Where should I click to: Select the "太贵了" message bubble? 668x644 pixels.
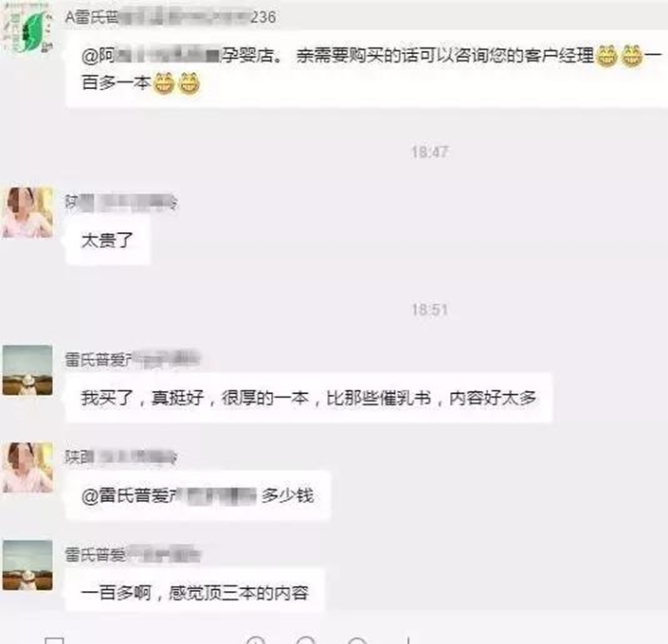pyautogui.click(x=108, y=241)
